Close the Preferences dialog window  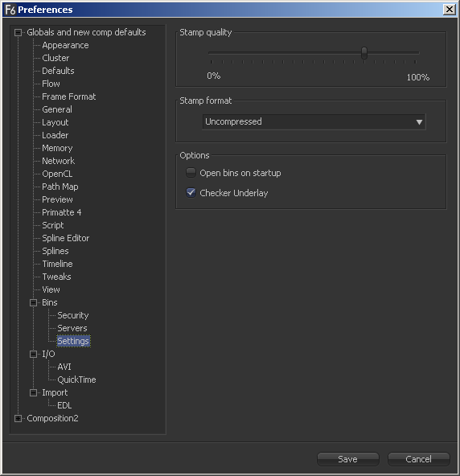(450, 10)
